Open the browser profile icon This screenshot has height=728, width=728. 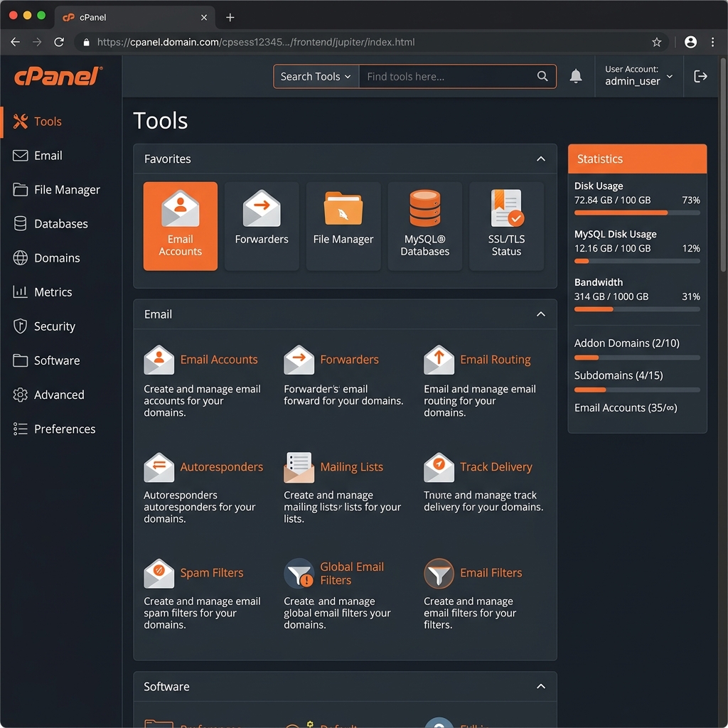[690, 42]
